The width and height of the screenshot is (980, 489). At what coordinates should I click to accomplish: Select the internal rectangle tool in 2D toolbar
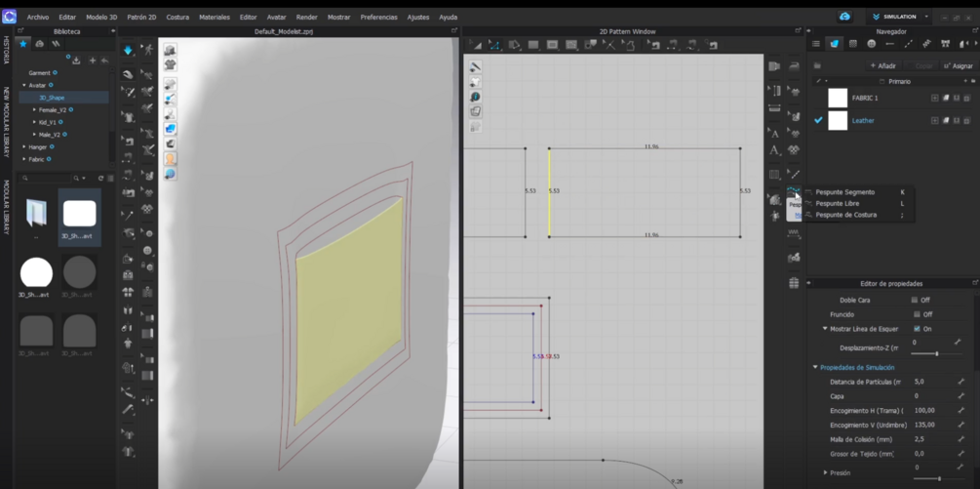552,44
